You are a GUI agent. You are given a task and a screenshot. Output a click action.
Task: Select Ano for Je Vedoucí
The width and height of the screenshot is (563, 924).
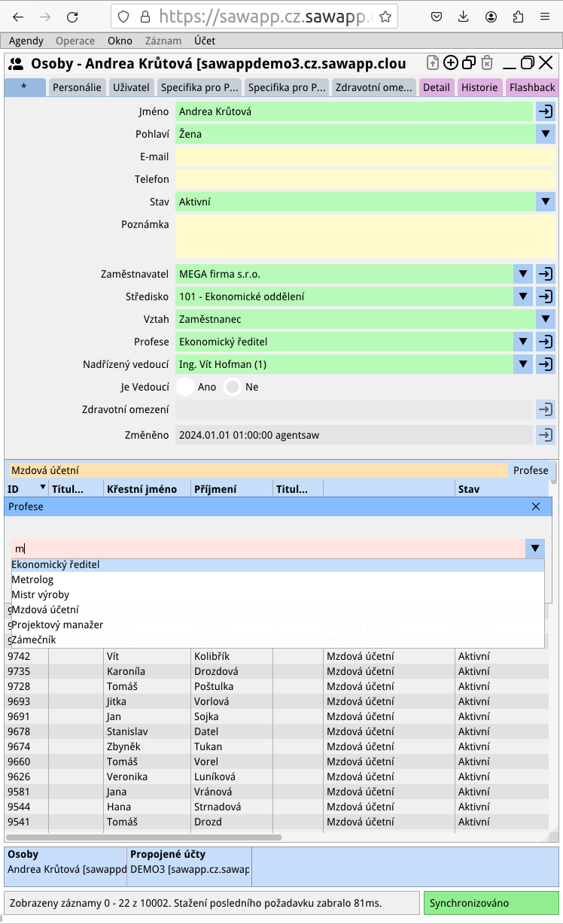[x=185, y=387]
